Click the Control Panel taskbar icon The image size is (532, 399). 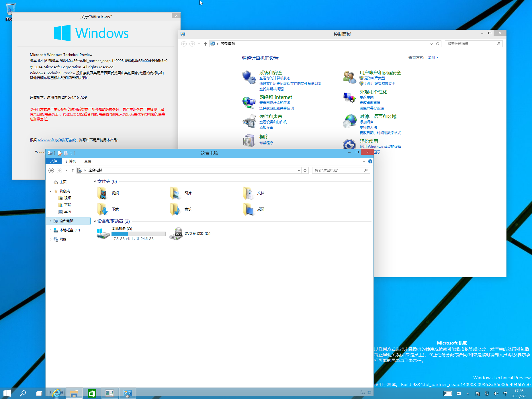[127, 393]
